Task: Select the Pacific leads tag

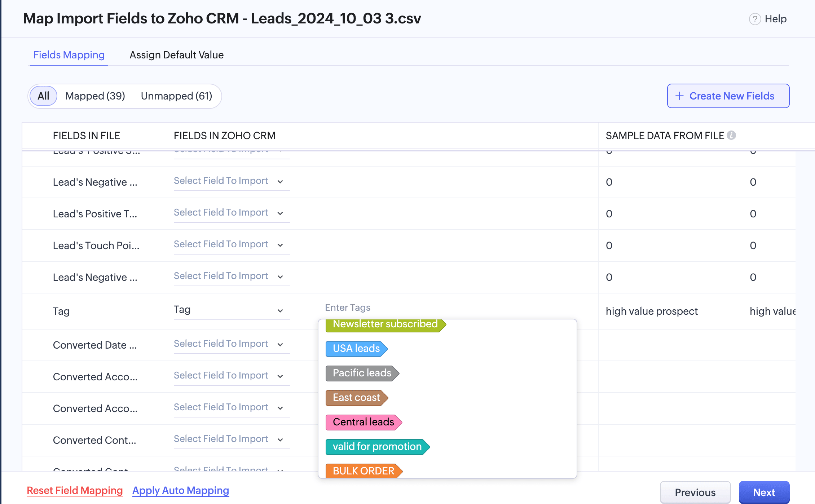Action: (362, 373)
